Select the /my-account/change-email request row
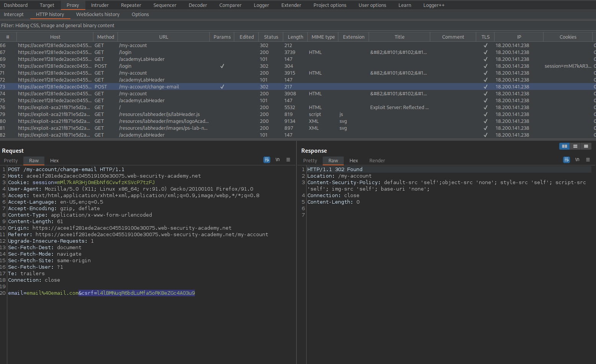Image resolution: width=596 pixels, height=364 pixels. 298,87
